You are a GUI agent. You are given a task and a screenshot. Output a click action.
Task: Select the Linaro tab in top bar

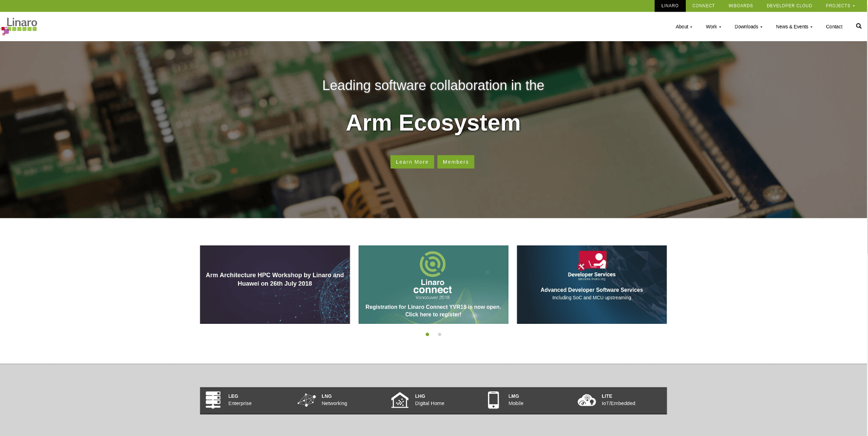pos(670,6)
